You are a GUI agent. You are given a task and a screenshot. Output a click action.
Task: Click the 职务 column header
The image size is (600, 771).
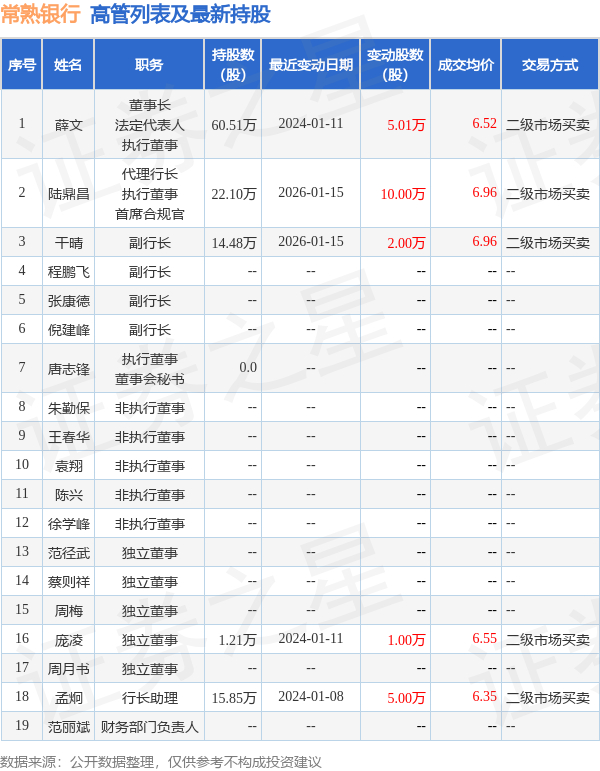click(149, 64)
